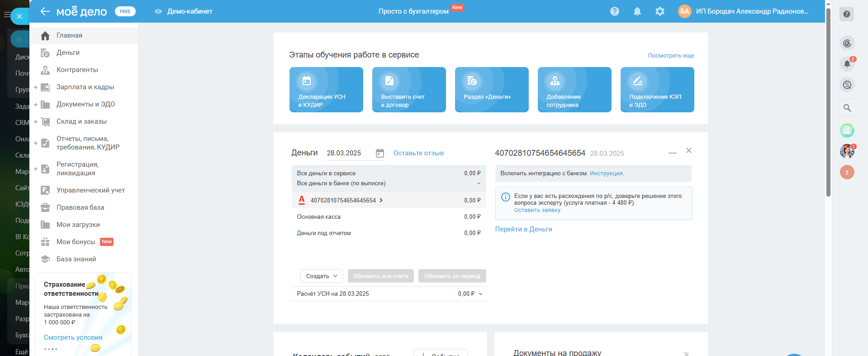Click the Посмотреть еще link
Image resolution: width=868 pixels, height=356 pixels.
pyautogui.click(x=671, y=56)
